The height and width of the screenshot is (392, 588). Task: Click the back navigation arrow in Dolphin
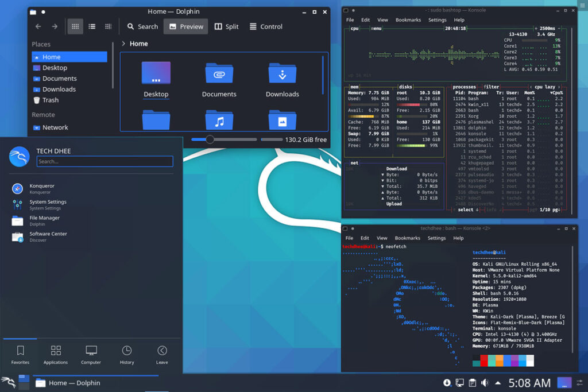(38, 26)
